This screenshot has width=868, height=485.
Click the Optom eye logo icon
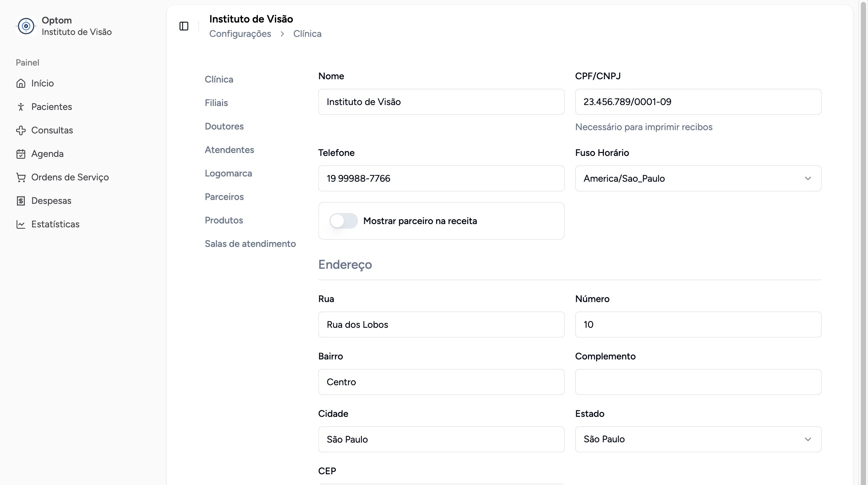click(x=26, y=26)
